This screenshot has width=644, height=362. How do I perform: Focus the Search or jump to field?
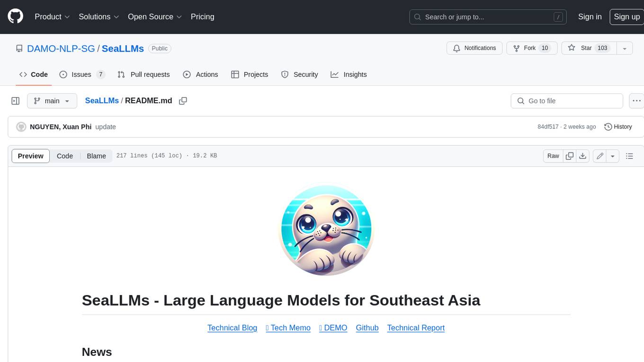tap(489, 17)
